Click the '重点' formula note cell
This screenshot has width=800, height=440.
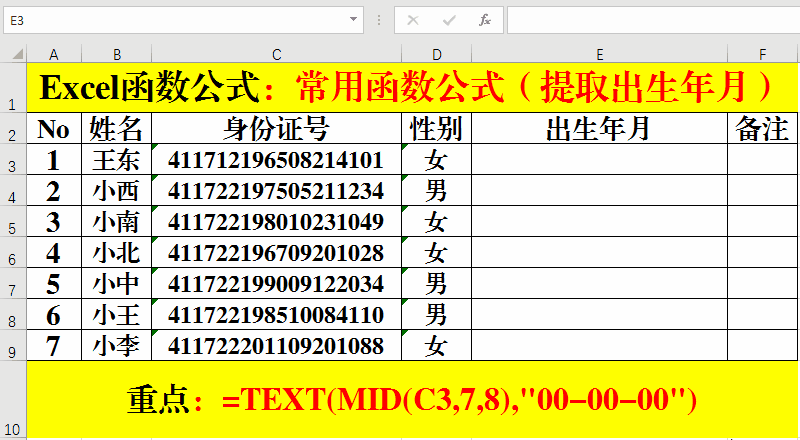pyautogui.click(x=412, y=399)
